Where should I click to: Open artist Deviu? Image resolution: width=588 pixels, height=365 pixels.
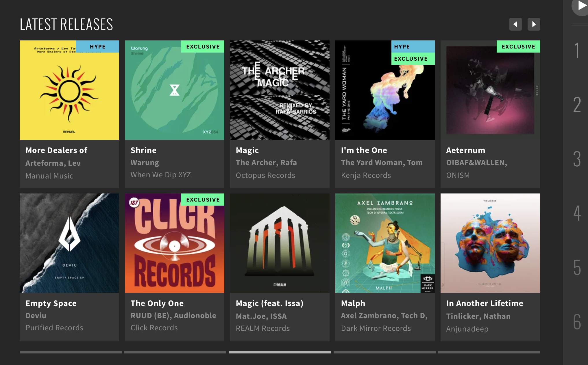pyautogui.click(x=36, y=316)
